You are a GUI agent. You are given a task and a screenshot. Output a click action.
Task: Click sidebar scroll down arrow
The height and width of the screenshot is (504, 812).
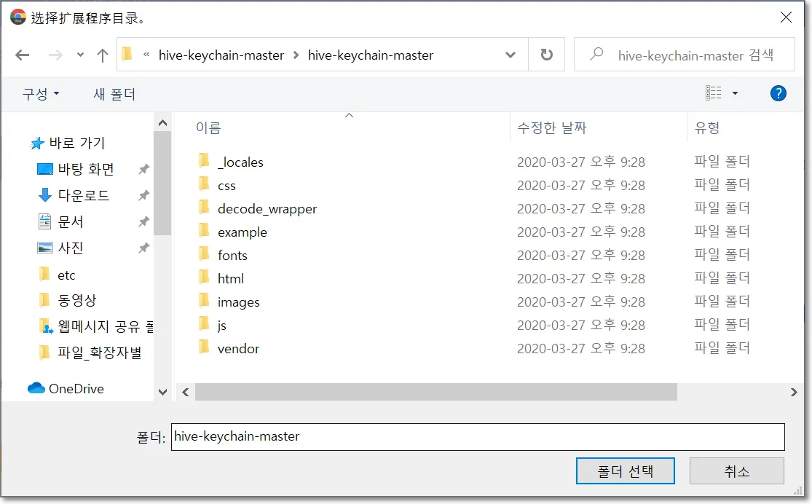[x=162, y=392]
